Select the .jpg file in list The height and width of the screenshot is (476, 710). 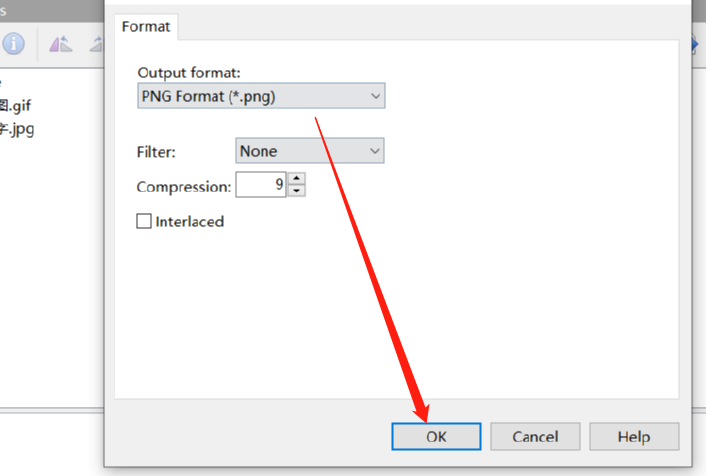click(17, 130)
